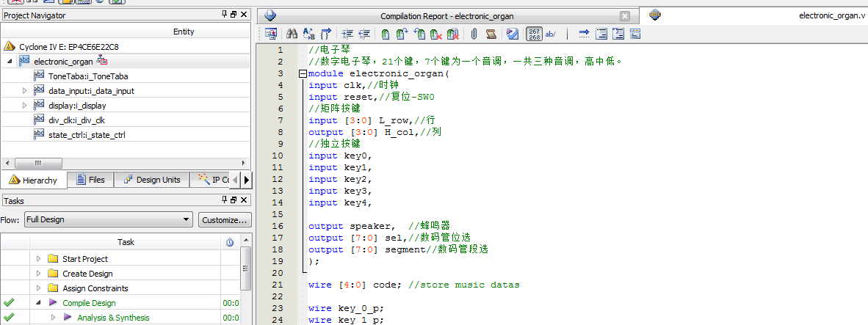
Task: Expand the Start Project task folder
Action: 38,259
